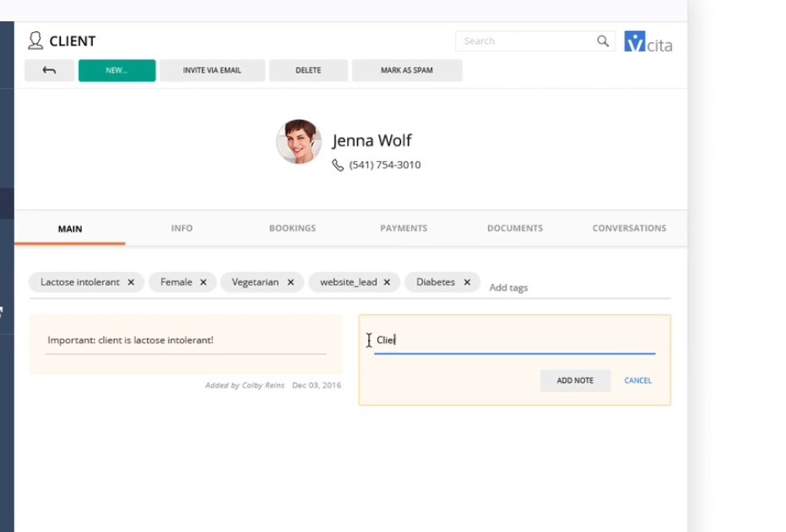This screenshot has height=532, width=786.
Task: View the Conversations tab
Action: [629, 228]
